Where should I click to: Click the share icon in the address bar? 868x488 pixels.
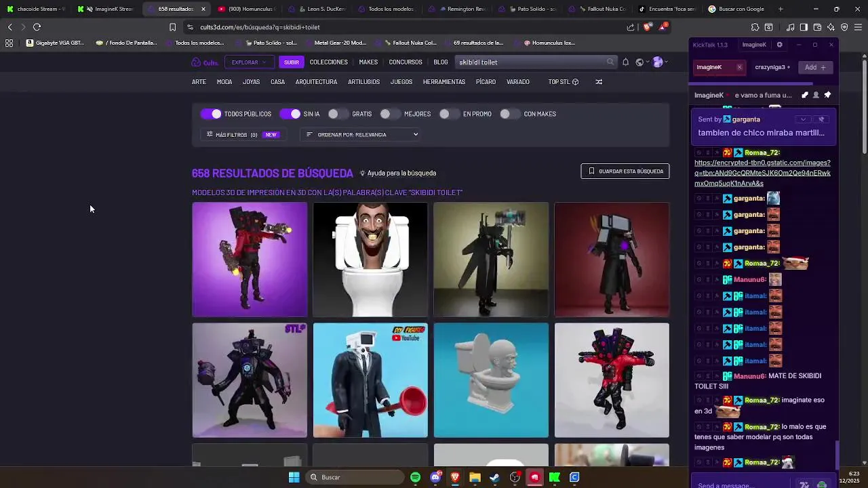point(631,27)
